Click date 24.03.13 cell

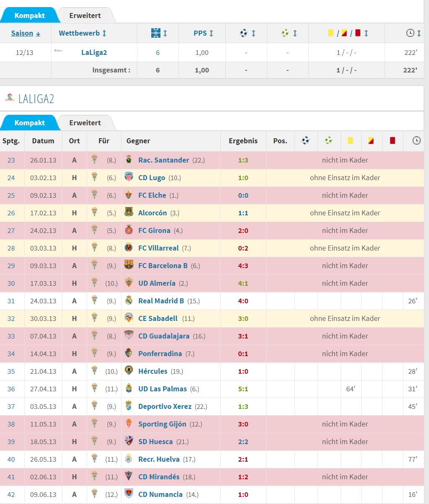click(43, 301)
